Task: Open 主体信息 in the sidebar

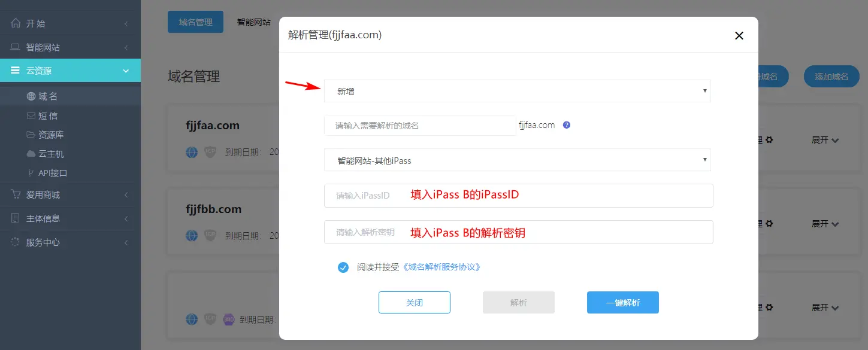Action: click(x=43, y=218)
